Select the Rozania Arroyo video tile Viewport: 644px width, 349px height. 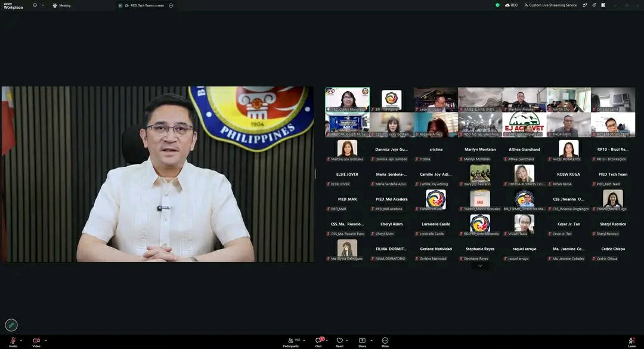[435, 124]
